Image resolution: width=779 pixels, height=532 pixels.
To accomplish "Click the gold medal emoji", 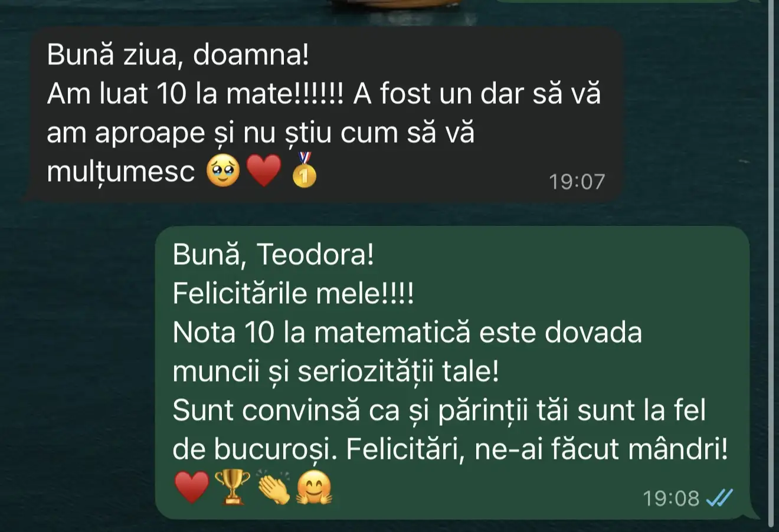I will 305,170.
